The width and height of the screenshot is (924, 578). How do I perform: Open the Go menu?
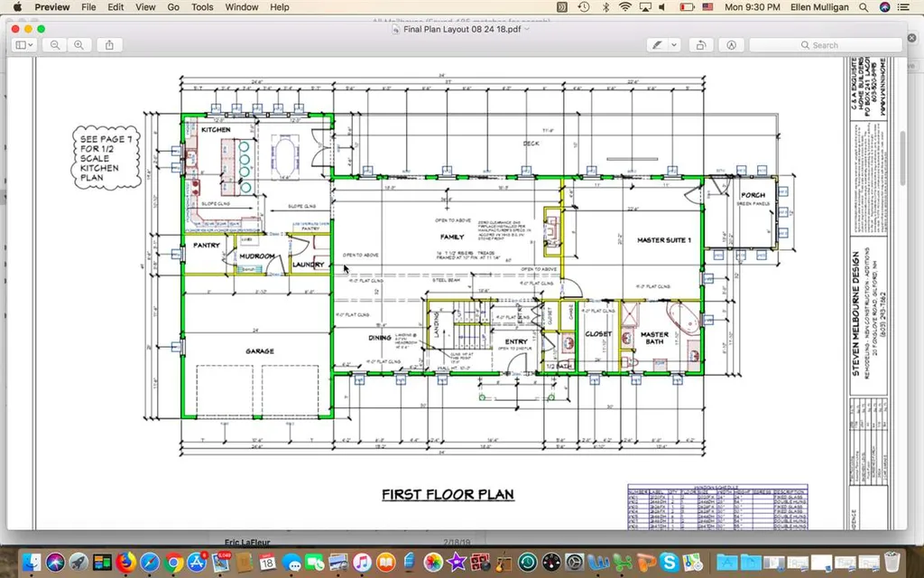tap(173, 7)
